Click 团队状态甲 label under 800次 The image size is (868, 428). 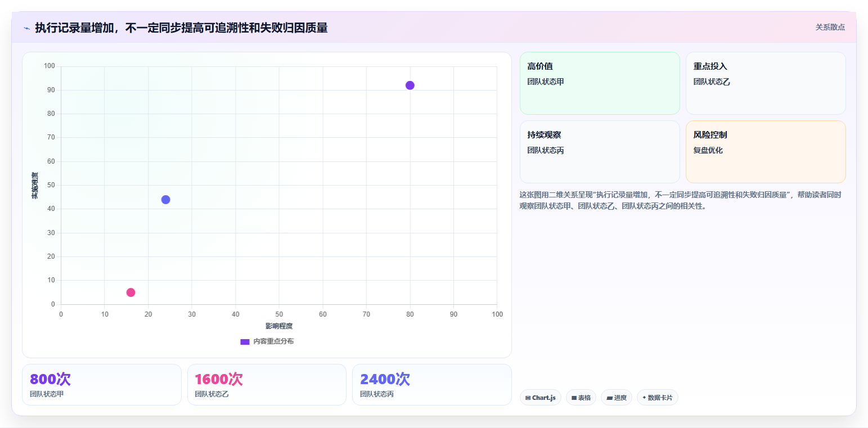tap(47, 394)
